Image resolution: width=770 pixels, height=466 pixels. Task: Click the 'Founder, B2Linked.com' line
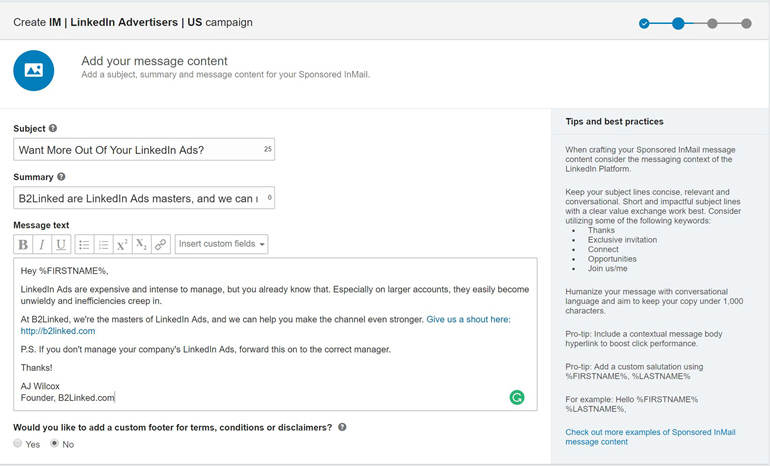click(67, 398)
